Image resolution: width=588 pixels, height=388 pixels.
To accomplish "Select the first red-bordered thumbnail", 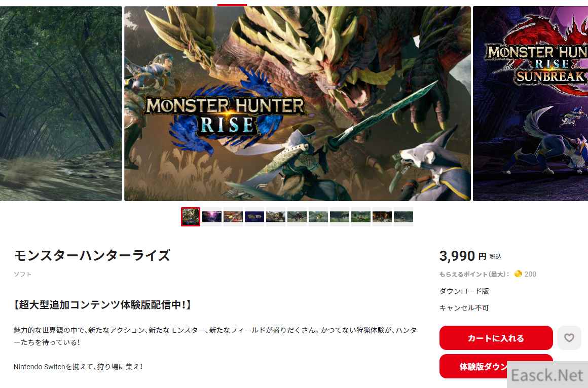I will [191, 217].
